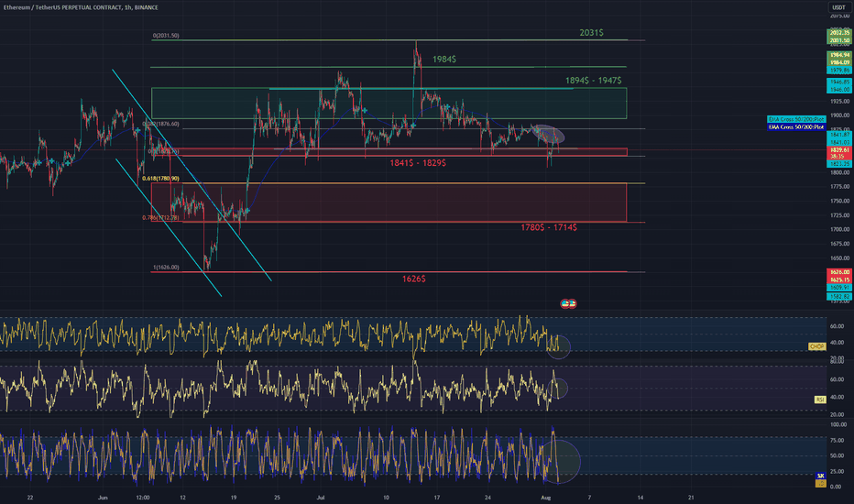Click the dark blue EMA Cross 50/200:Plot label
Viewport: 854px width, 504px height.
795,127
